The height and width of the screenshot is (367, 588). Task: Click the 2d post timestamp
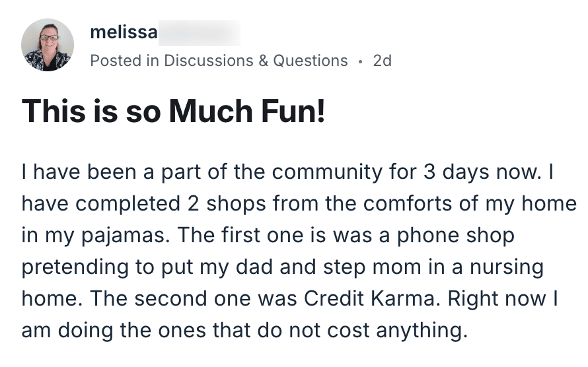(x=382, y=61)
